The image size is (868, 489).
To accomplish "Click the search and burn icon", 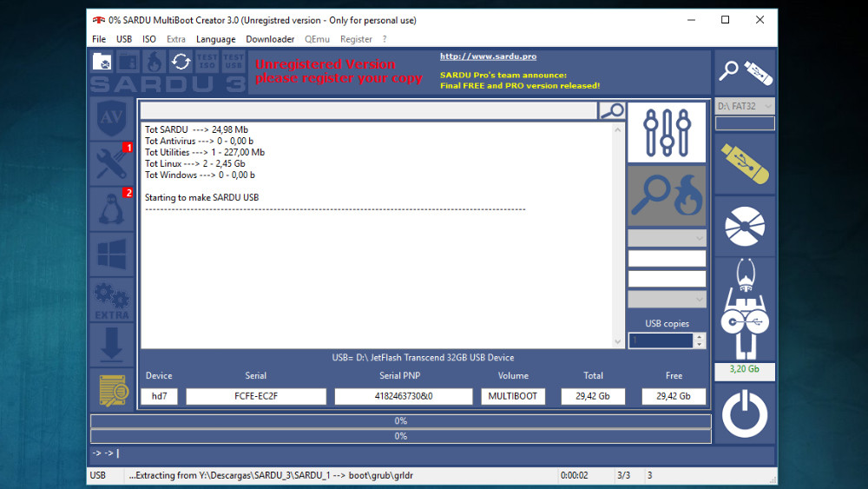I will [667, 195].
